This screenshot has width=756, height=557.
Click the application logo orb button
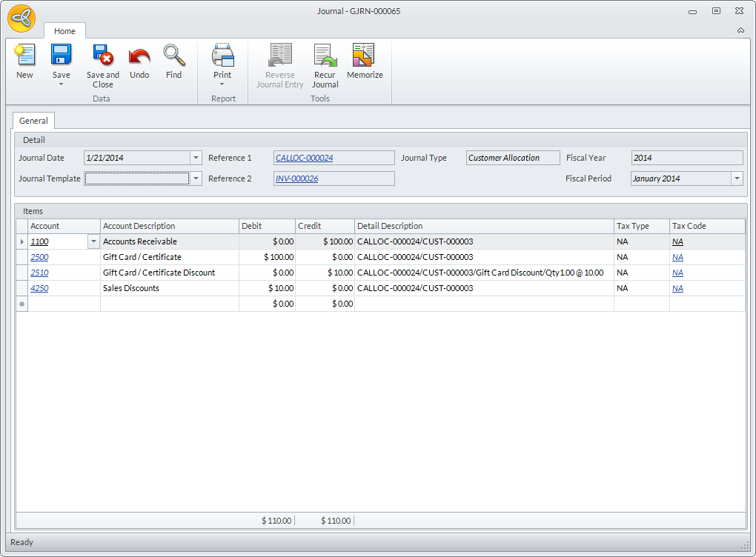point(21,19)
